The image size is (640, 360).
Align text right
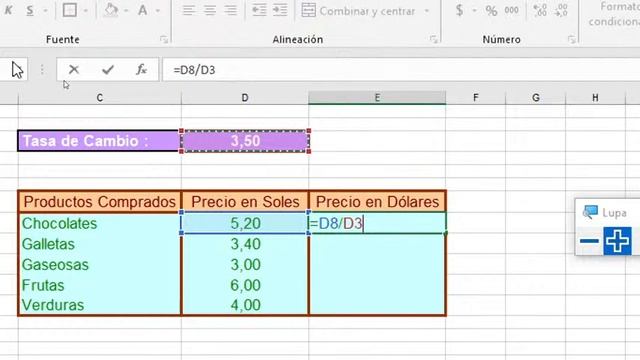pyautogui.click(x=231, y=10)
